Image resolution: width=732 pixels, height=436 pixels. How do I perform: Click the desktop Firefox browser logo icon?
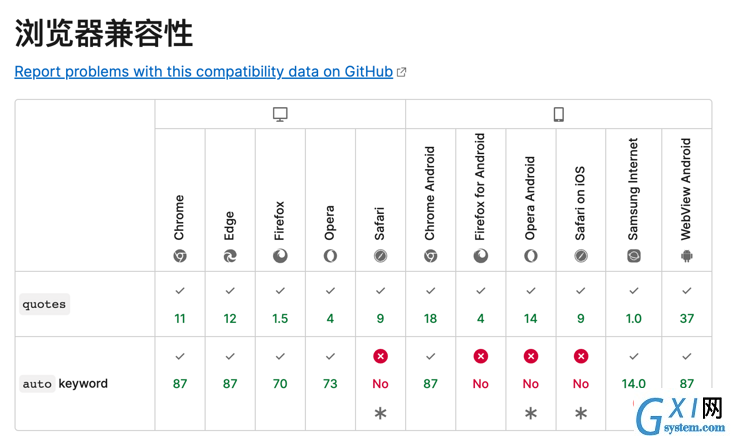[x=280, y=256]
